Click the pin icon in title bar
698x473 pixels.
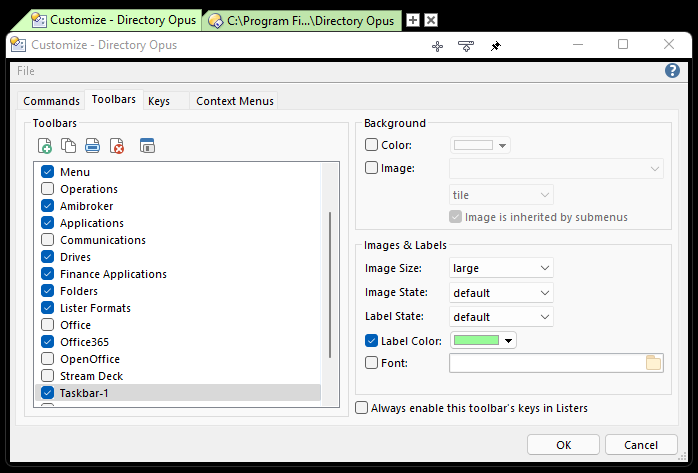coord(495,46)
